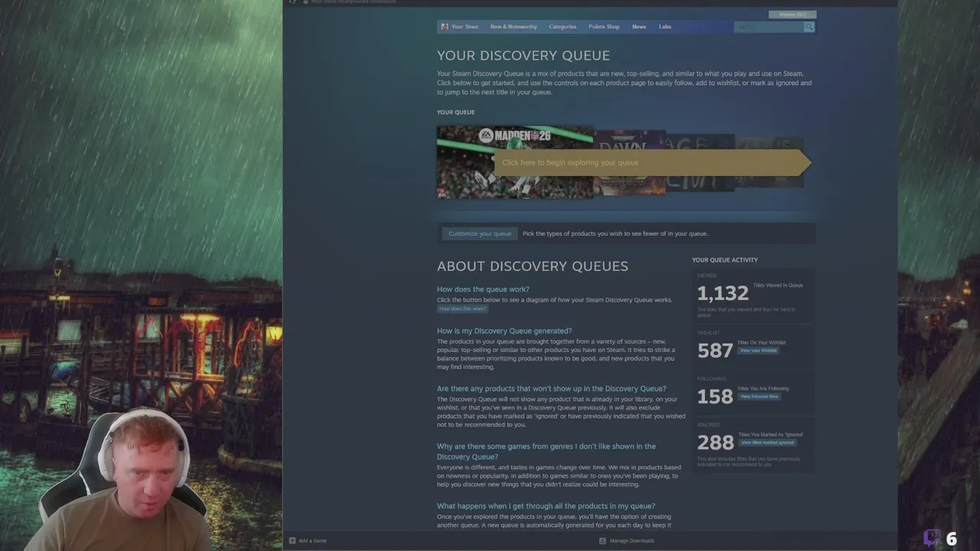
Task: Click the search magnifier icon in store bar
Action: pyautogui.click(x=808, y=27)
